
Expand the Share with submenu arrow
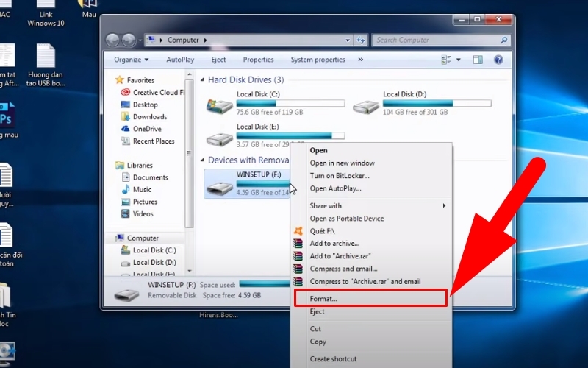(444, 205)
